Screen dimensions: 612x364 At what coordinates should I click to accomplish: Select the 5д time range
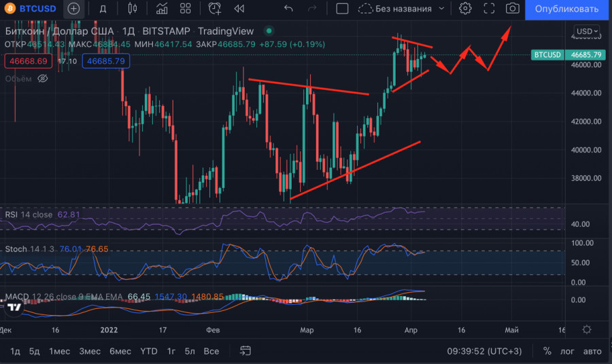(x=35, y=351)
